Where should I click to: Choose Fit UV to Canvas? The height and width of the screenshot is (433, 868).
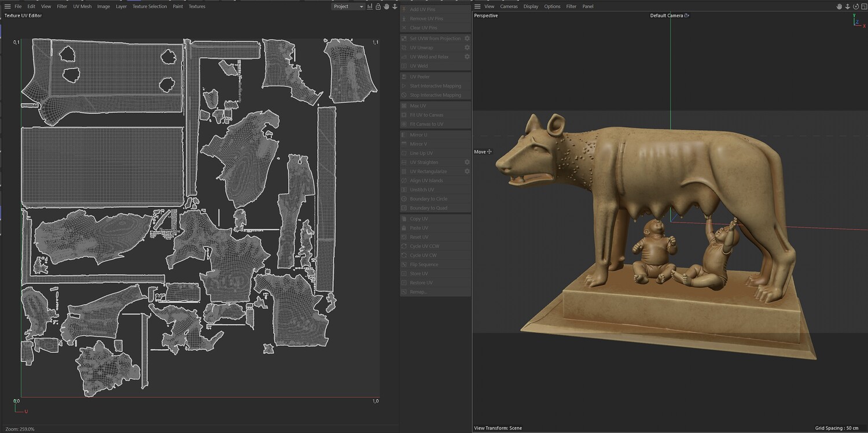435,115
